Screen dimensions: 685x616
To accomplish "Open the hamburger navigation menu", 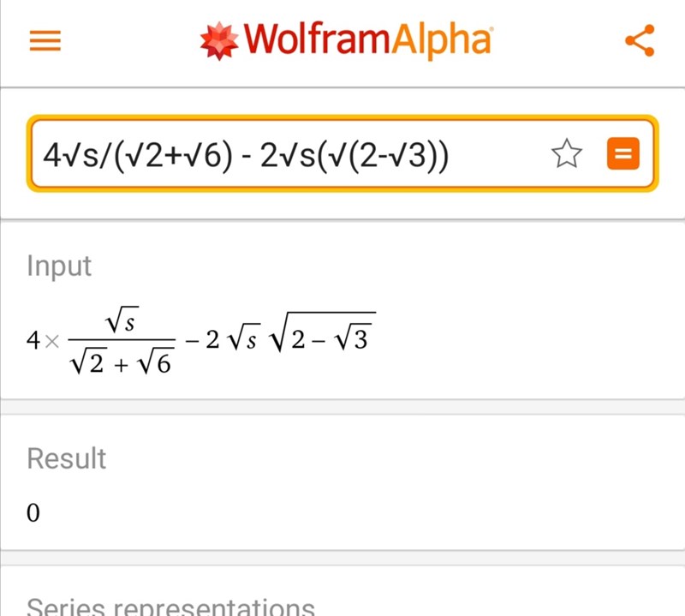I will (x=45, y=41).
